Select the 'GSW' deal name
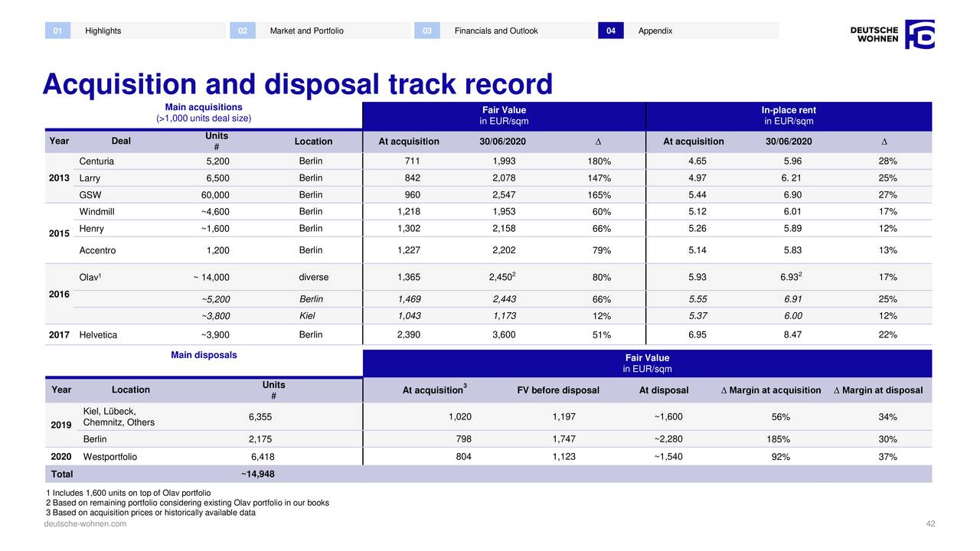 pos(90,195)
